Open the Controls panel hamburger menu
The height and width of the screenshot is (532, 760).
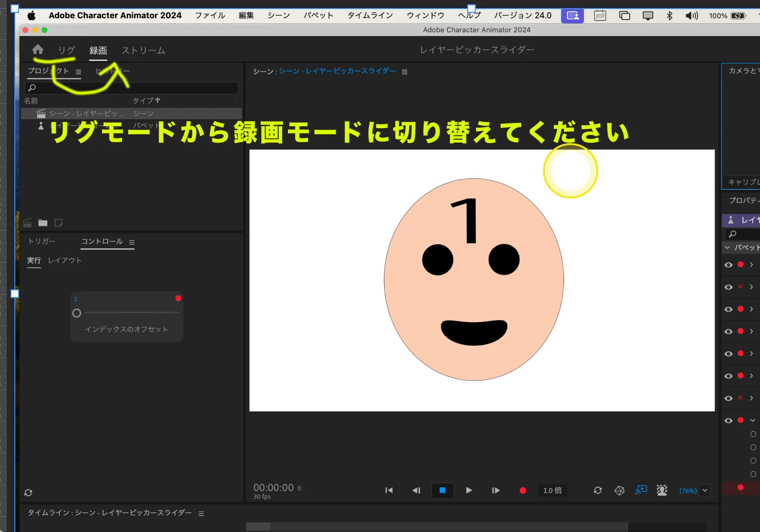coord(132,242)
